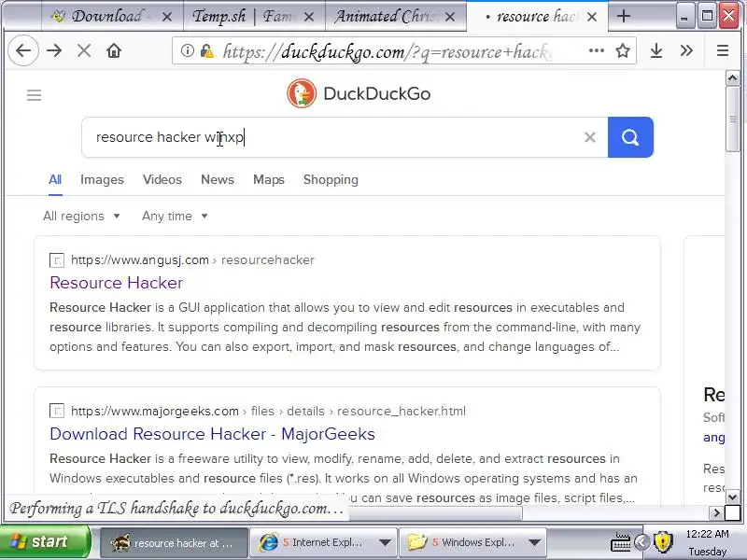The image size is (747, 560).
Task: Click the majorgeeks.com result URL
Action: point(268,411)
